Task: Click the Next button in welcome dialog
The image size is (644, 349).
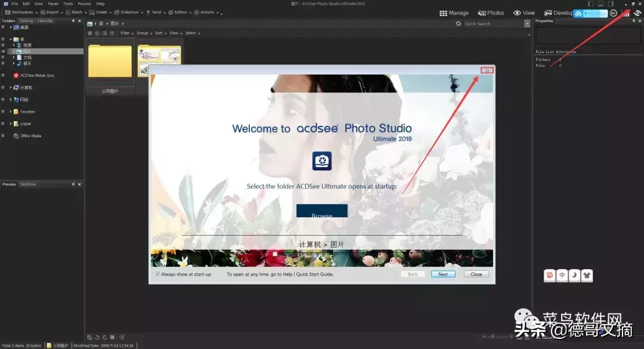Action: coord(443,274)
